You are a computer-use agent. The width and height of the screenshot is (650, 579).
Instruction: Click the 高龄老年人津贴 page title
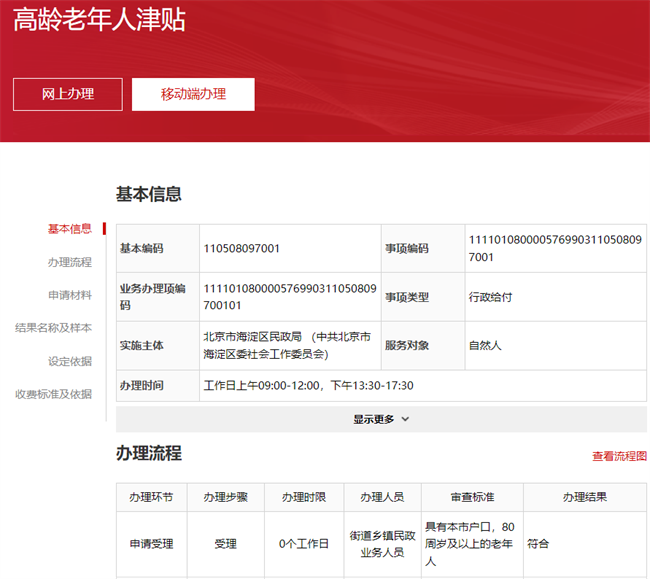click(x=99, y=20)
